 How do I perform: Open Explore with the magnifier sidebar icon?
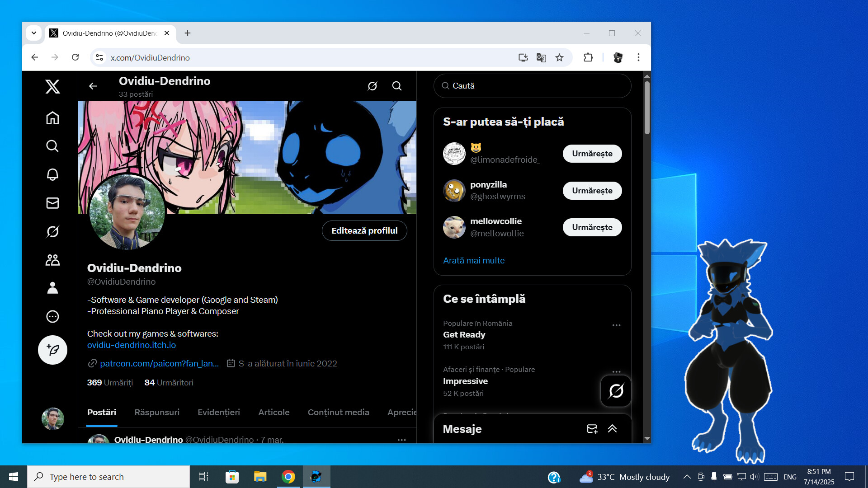click(x=52, y=146)
